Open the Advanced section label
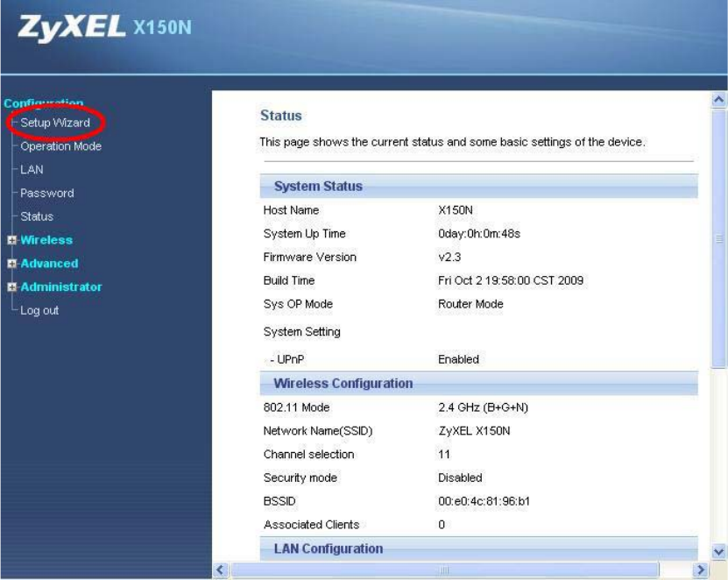This screenshot has width=728, height=580. coord(49,264)
